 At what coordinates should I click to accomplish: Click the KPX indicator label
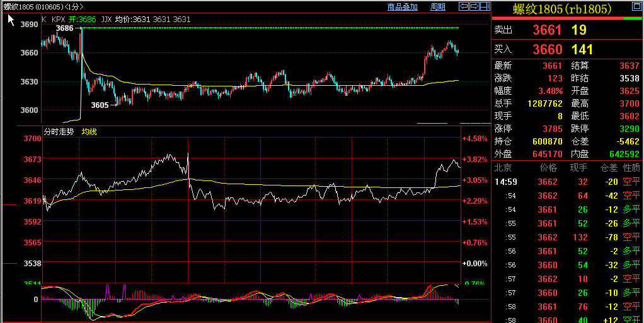tap(59, 20)
